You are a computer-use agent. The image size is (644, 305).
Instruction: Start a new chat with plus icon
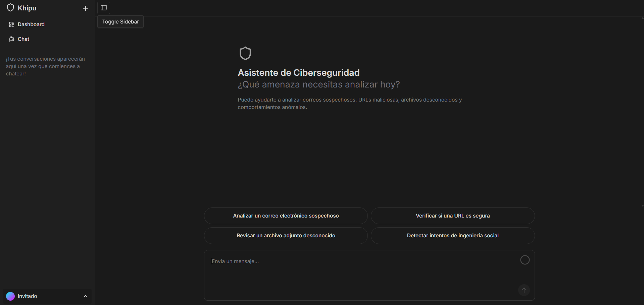coord(86,8)
